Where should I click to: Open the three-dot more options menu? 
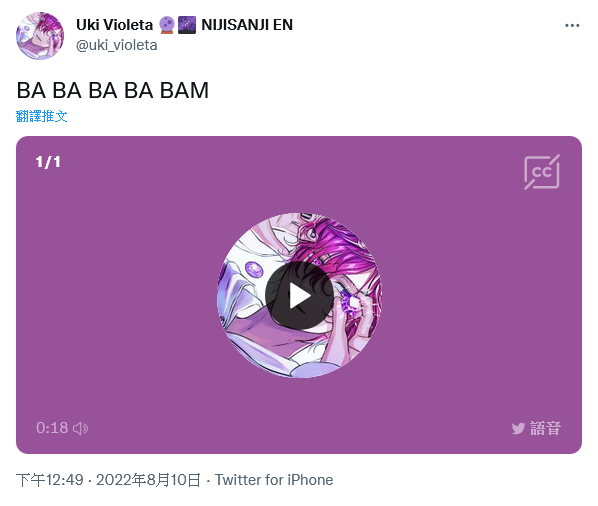tap(572, 25)
